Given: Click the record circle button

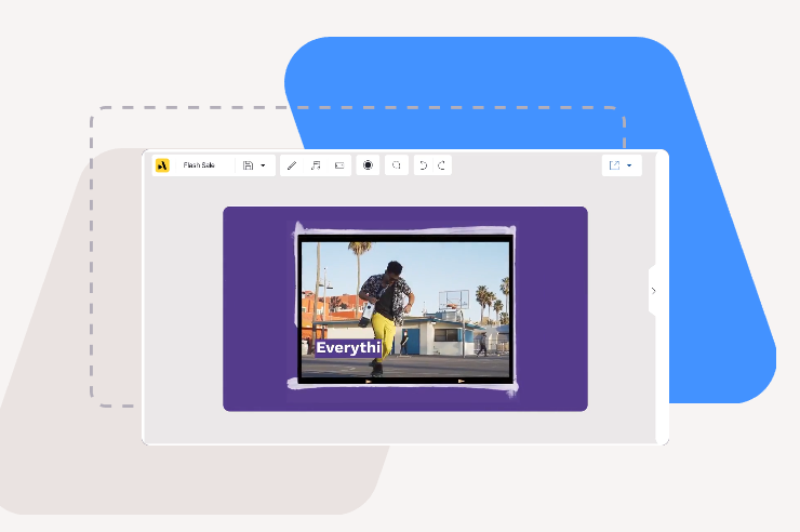Looking at the screenshot, I should coord(368,165).
